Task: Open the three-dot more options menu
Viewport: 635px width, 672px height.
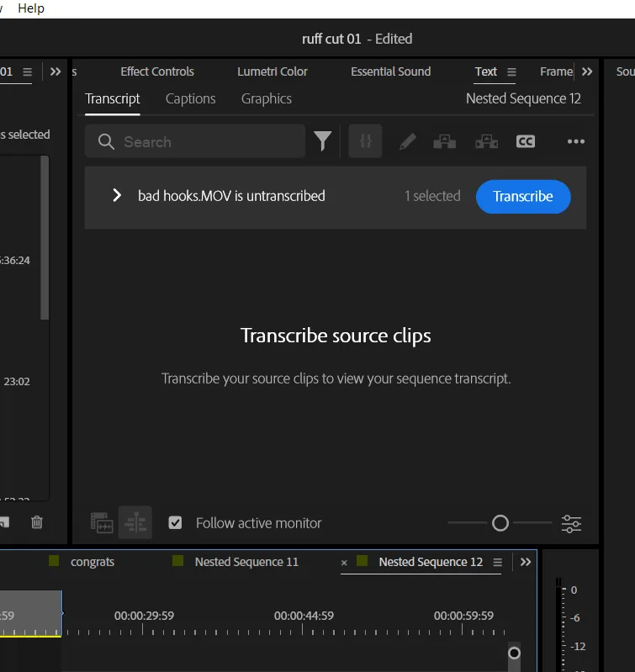Action: pos(576,141)
